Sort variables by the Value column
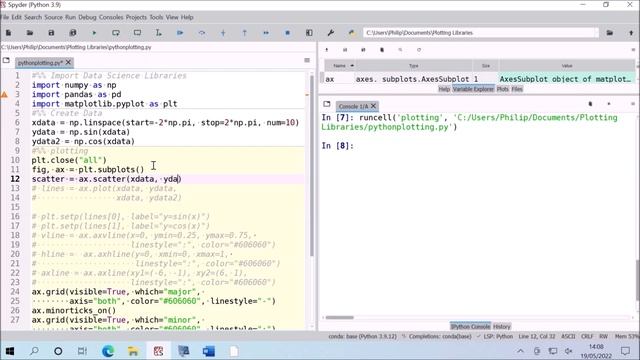Viewport: 640px width, 360px height. pos(567,66)
